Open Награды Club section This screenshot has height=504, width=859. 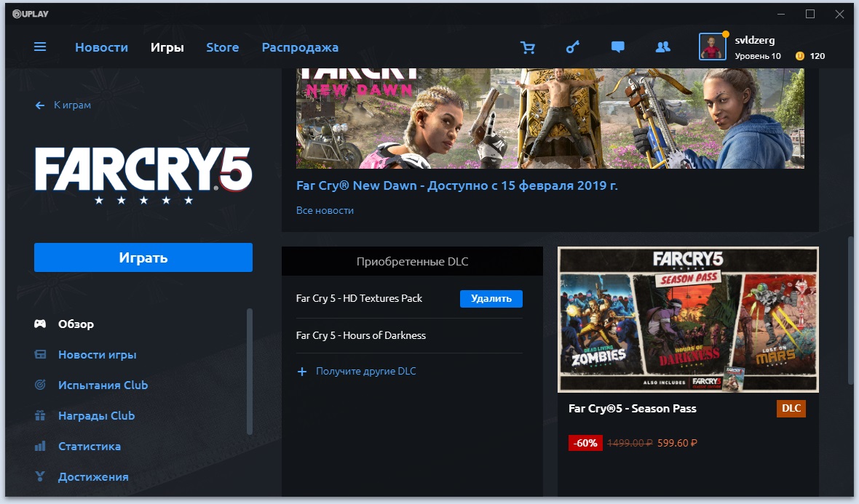tap(96, 415)
